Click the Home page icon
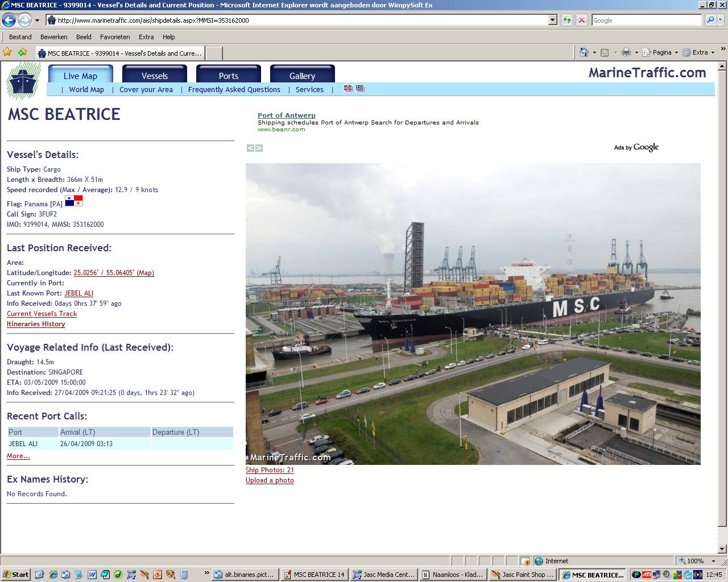The image size is (728, 582). [584, 52]
